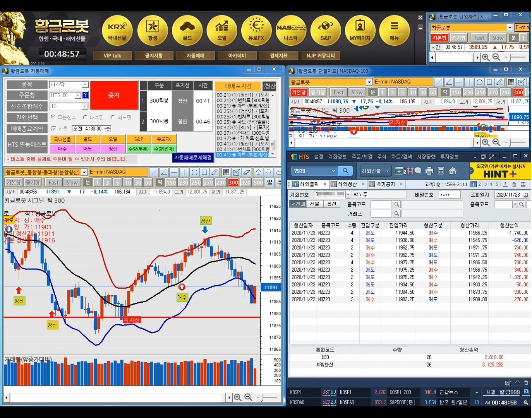Expand 주문창 HTS_00 dropdown
This screenshot has height=418, width=532.
(x=78, y=95)
